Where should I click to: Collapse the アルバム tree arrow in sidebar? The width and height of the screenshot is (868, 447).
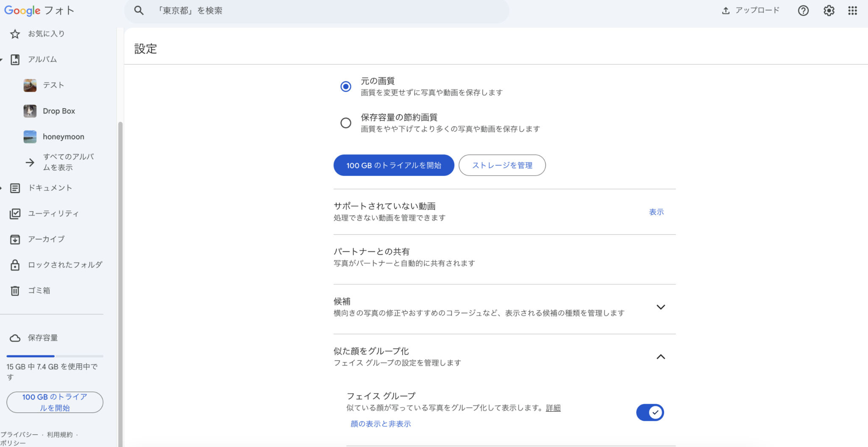pyautogui.click(x=1, y=60)
